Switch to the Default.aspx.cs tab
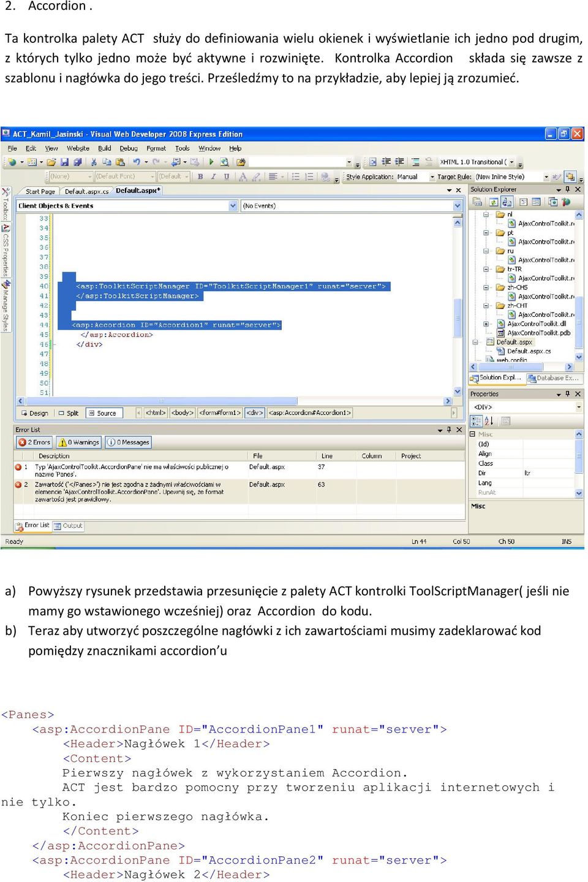The height and width of the screenshot is (882, 588). pyautogui.click(x=86, y=191)
